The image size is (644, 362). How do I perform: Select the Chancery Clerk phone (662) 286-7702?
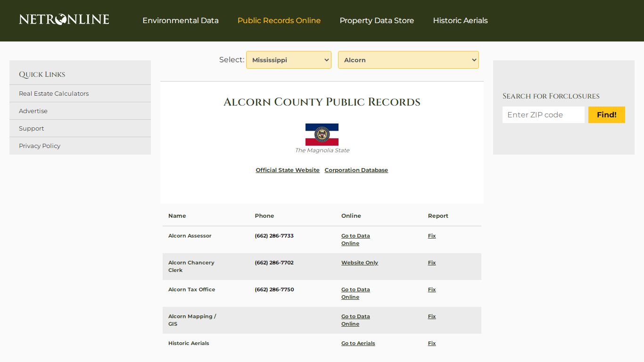point(274,263)
